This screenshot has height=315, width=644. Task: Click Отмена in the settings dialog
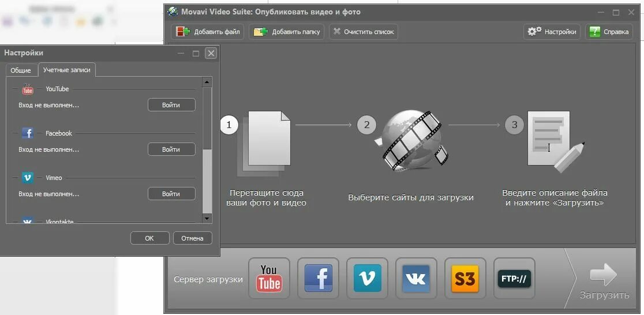point(192,238)
